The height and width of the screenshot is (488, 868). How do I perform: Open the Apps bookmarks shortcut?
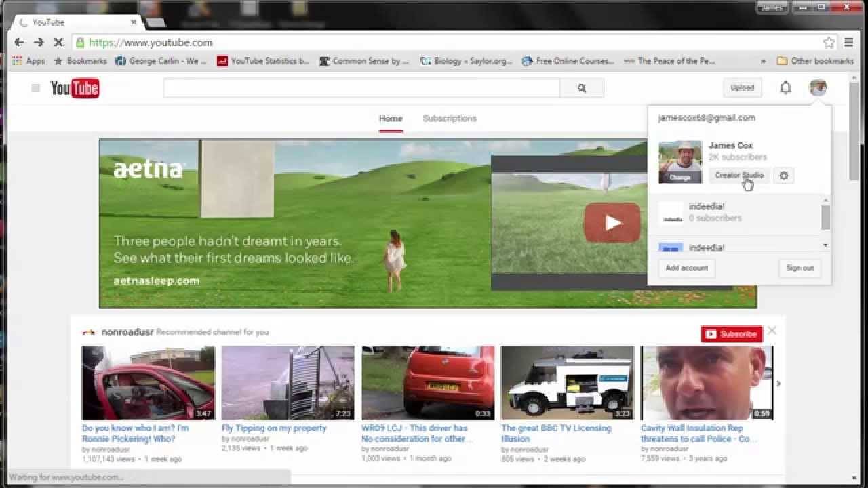coord(28,61)
